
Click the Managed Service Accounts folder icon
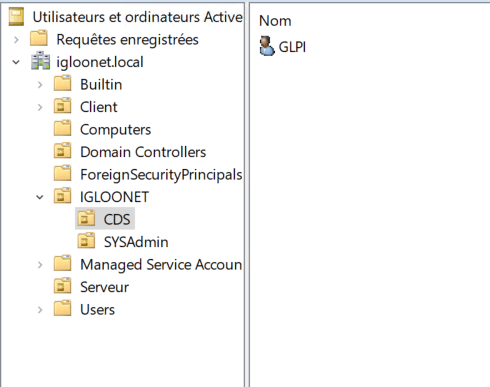point(62,264)
